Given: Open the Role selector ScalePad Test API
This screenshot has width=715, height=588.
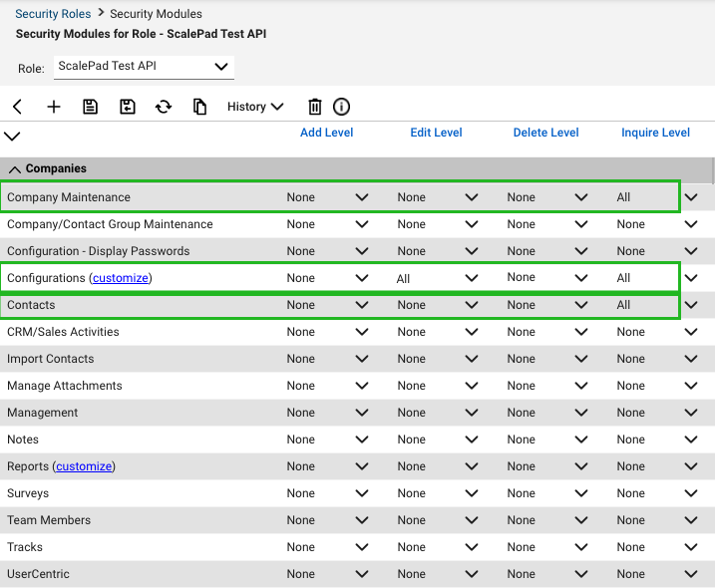Looking at the screenshot, I should [x=144, y=67].
